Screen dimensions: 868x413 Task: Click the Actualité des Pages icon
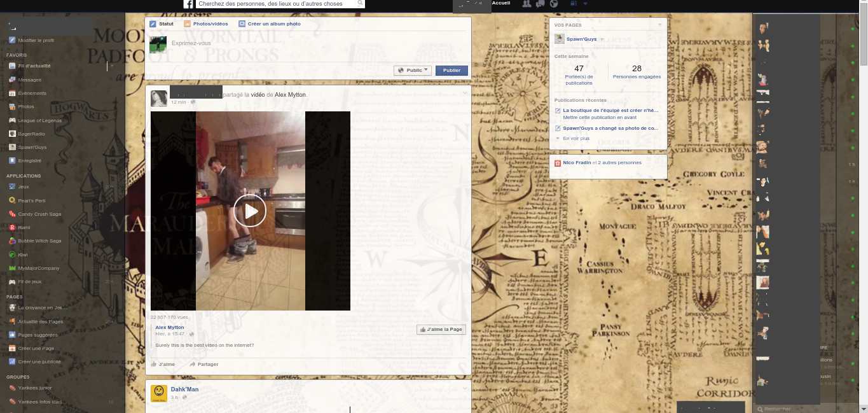12,321
